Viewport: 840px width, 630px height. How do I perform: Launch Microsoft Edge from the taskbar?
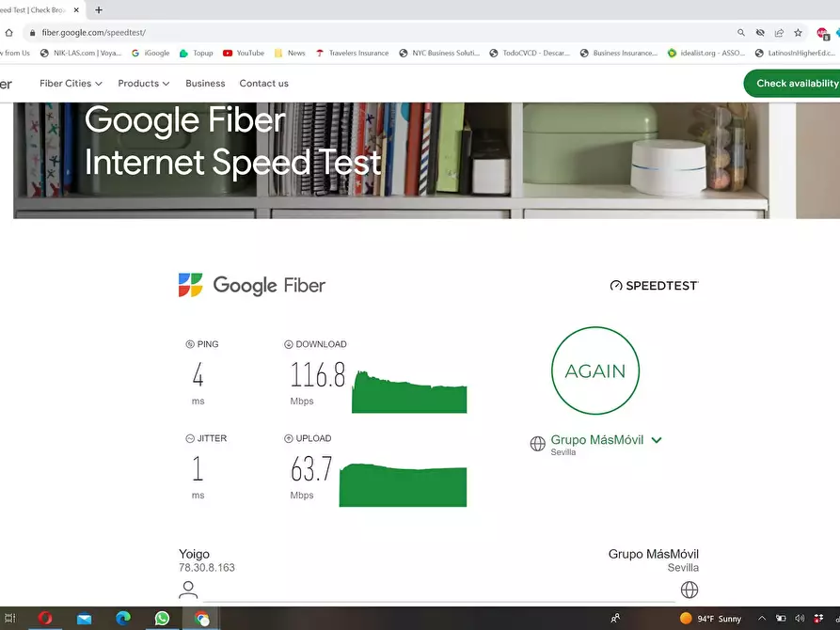pos(122,618)
